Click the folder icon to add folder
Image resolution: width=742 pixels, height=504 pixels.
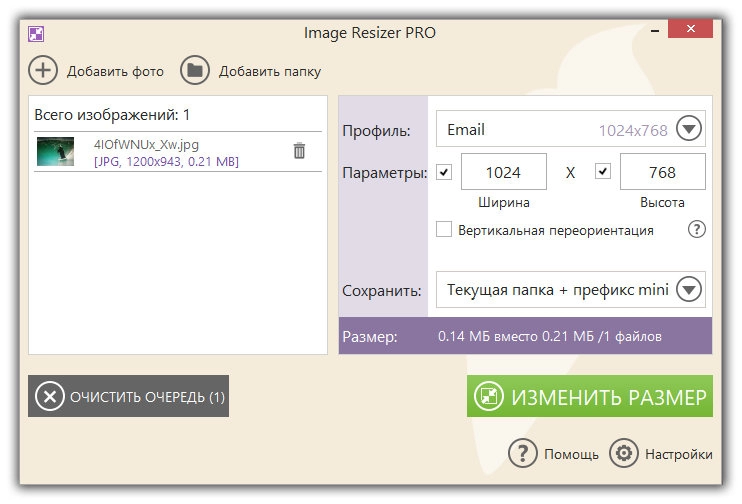[x=195, y=70]
